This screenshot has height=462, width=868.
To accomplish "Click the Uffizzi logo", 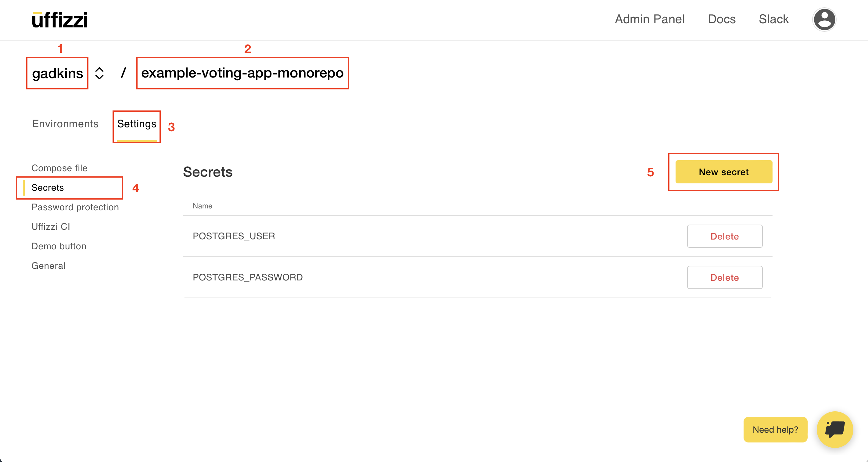I will click(60, 20).
